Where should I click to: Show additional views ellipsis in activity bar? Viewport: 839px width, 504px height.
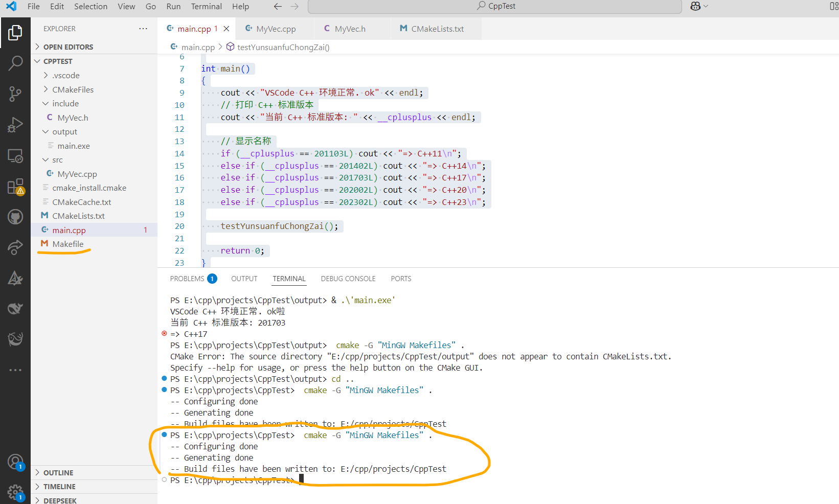pos(15,370)
